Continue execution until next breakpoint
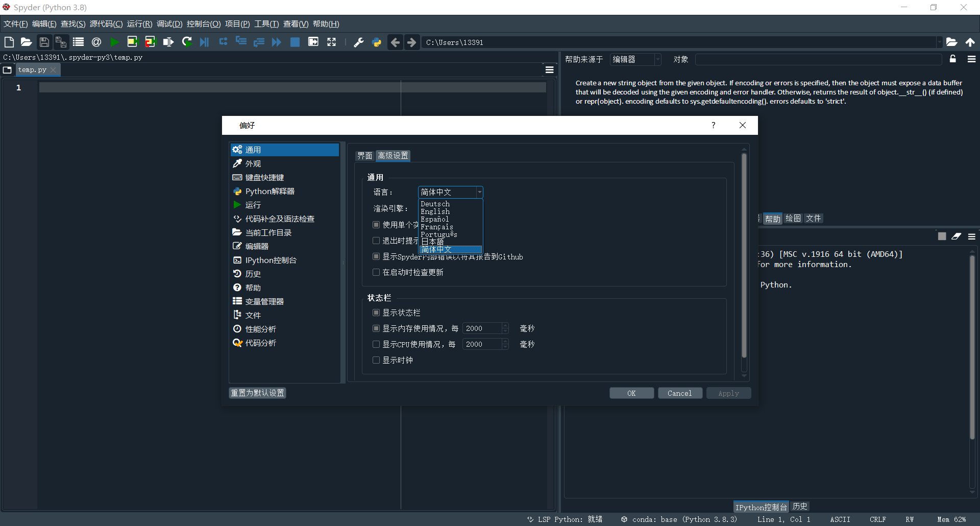980x526 pixels. pos(277,42)
